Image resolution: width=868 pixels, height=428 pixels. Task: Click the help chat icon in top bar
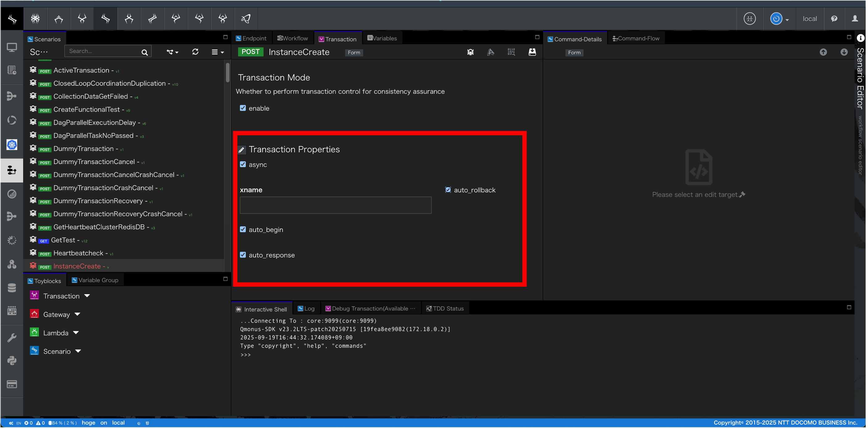point(834,19)
